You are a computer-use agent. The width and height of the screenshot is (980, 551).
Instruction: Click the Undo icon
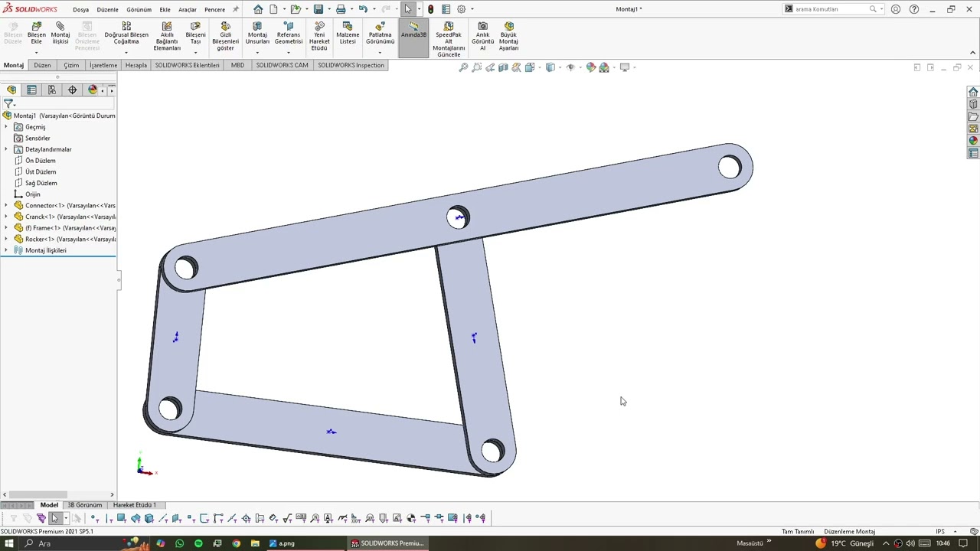(x=363, y=9)
